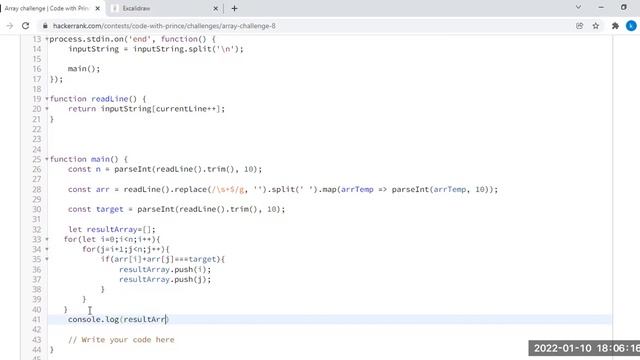Viewport: 640px width, 360px height.
Task: Toggle the fold arrow at line 20
Action: (x=47, y=109)
